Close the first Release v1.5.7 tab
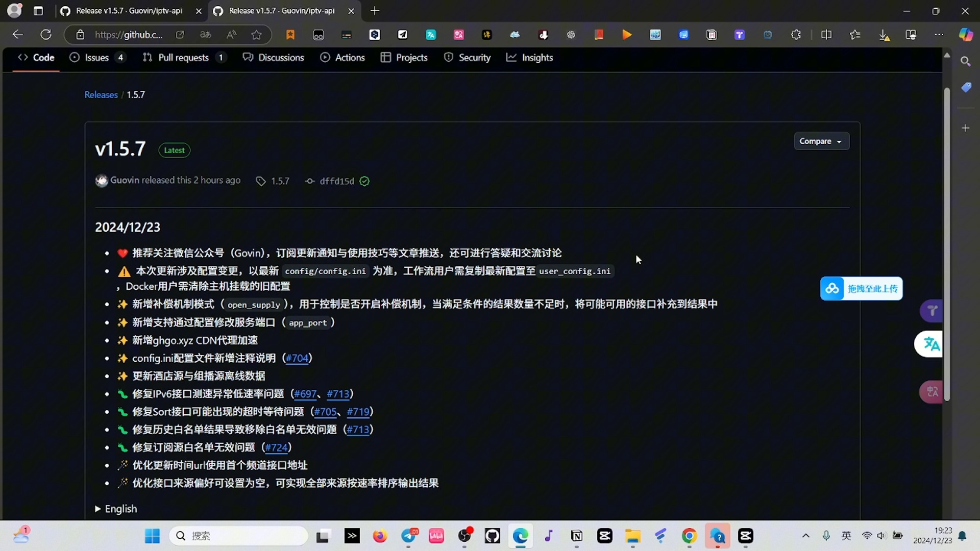The image size is (980, 551). click(199, 11)
